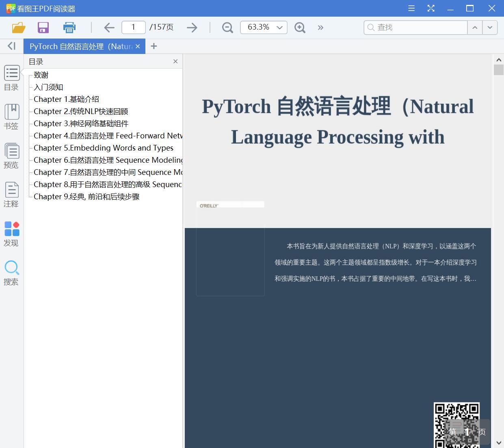Print the PDF document

(x=69, y=27)
